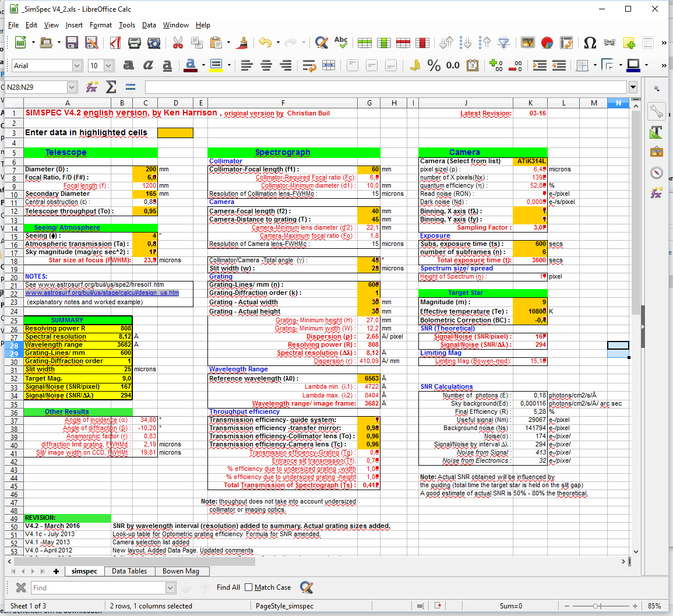Click the Sum sigma icon
673x616 pixels.
click(x=111, y=87)
